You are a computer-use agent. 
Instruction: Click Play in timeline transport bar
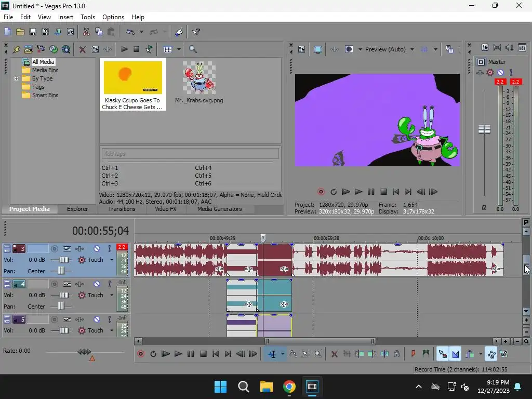[x=178, y=354]
